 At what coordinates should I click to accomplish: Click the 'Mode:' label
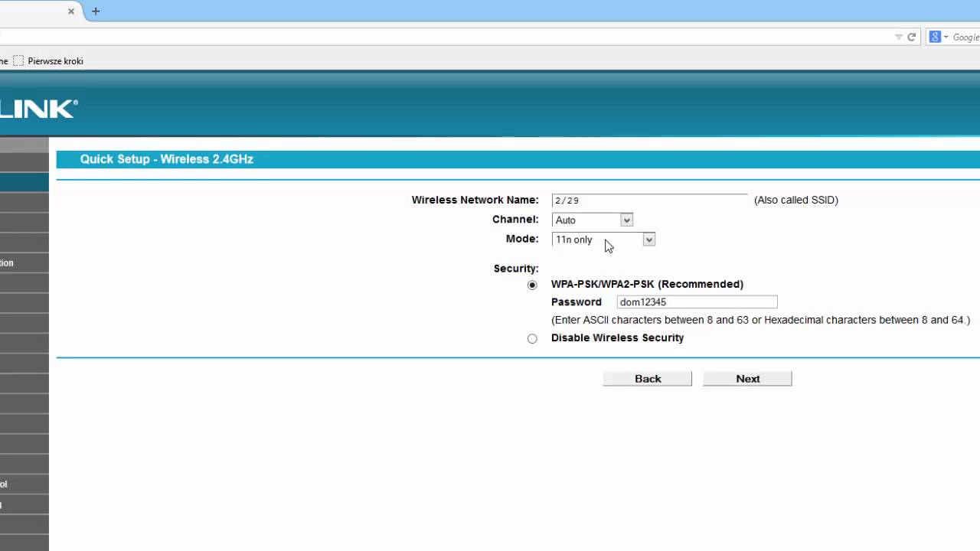click(x=522, y=239)
